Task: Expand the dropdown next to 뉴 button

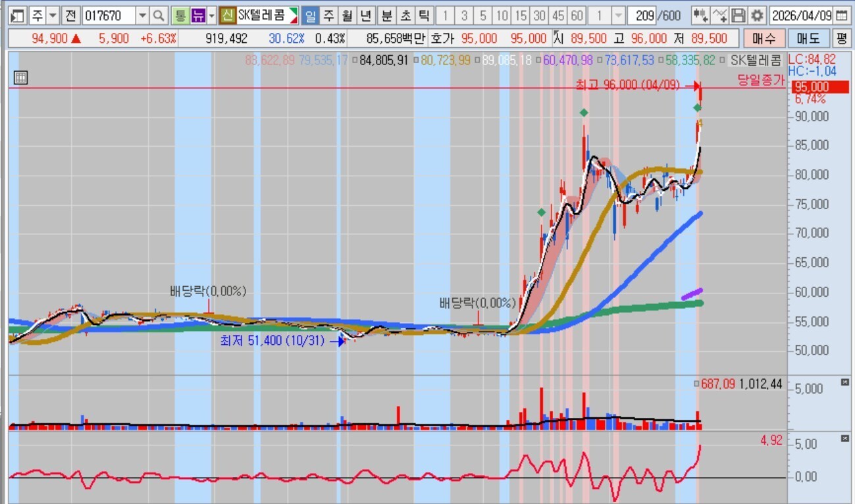Action: tap(212, 15)
